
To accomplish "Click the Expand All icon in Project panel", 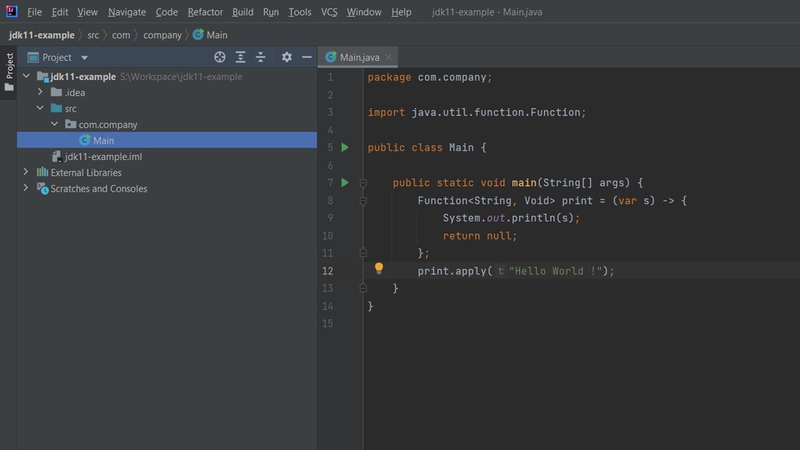I will (241, 58).
